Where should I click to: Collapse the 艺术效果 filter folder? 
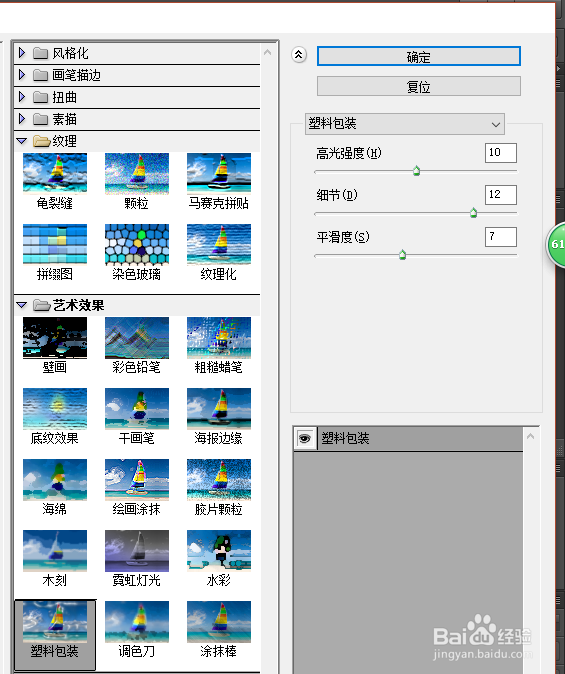point(21,305)
